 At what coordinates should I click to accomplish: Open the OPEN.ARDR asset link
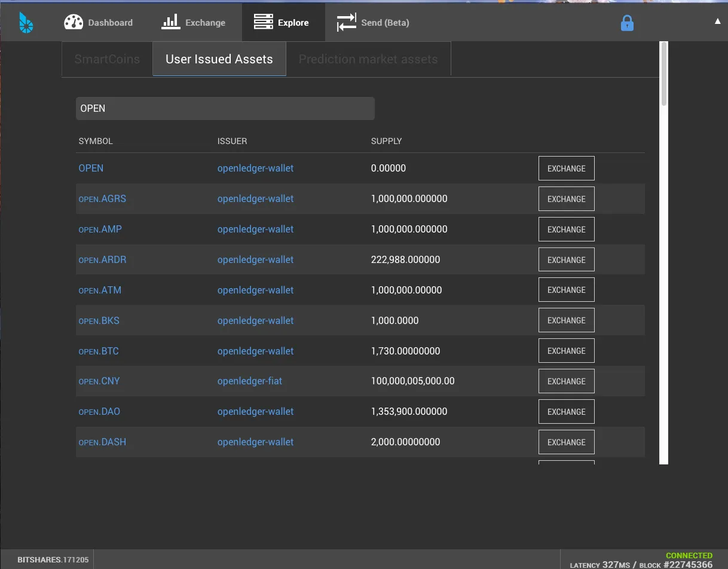[x=102, y=260]
